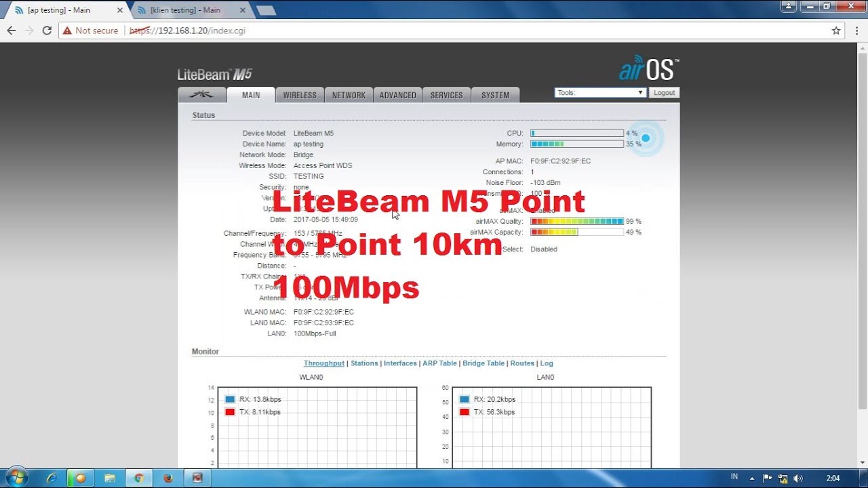The width and height of the screenshot is (868, 488).
Task: Click the taskbar clock 2:04
Action: point(833,478)
